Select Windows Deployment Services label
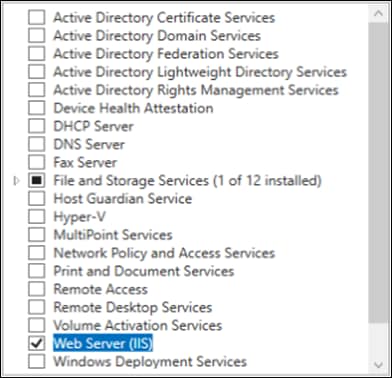The height and width of the screenshot is (378, 392). 150,362
